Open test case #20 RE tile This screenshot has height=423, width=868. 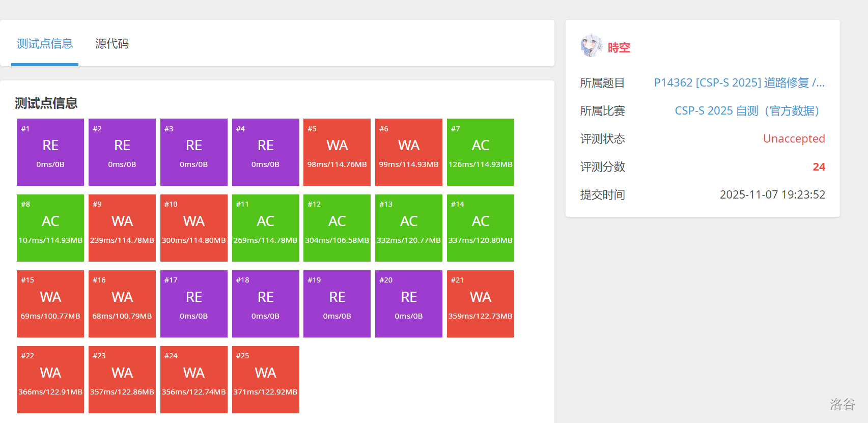[408, 304]
